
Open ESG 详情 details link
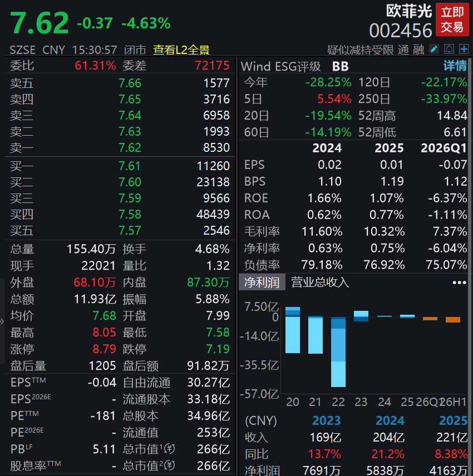(455, 66)
